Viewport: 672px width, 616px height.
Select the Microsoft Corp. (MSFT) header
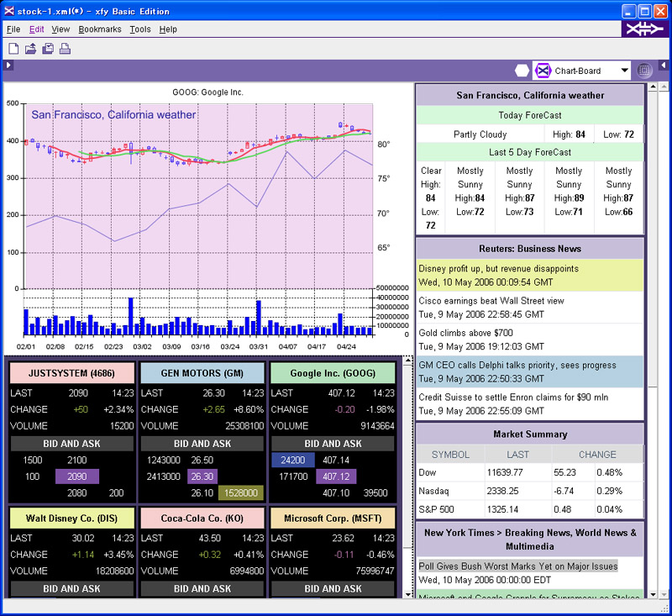pos(333,519)
